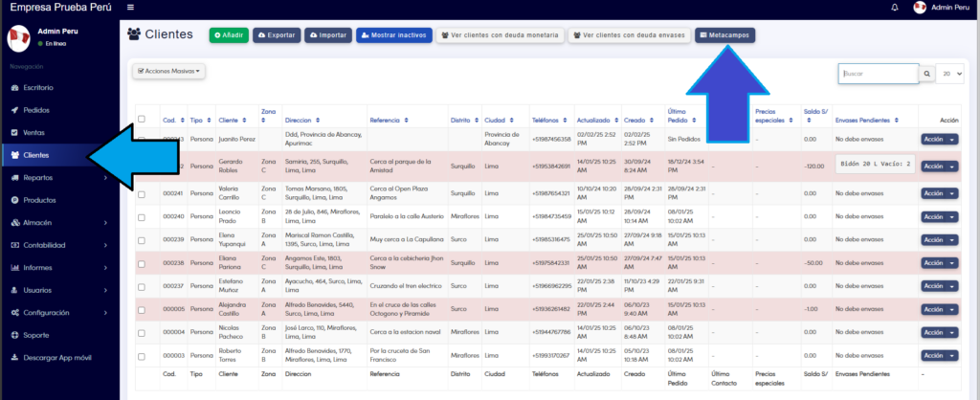Image resolution: width=980 pixels, height=400 pixels.
Task: Open Admin Peru profile avatar in header
Action: [920, 8]
